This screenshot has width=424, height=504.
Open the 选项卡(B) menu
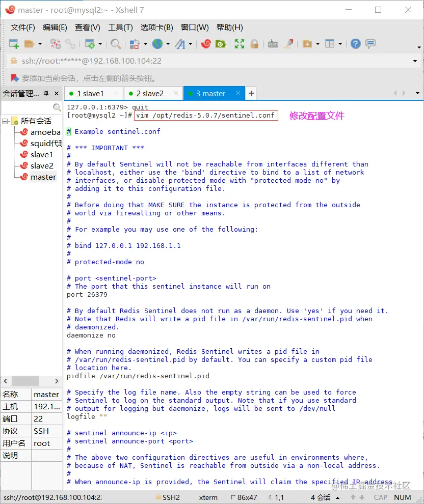coord(156,27)
